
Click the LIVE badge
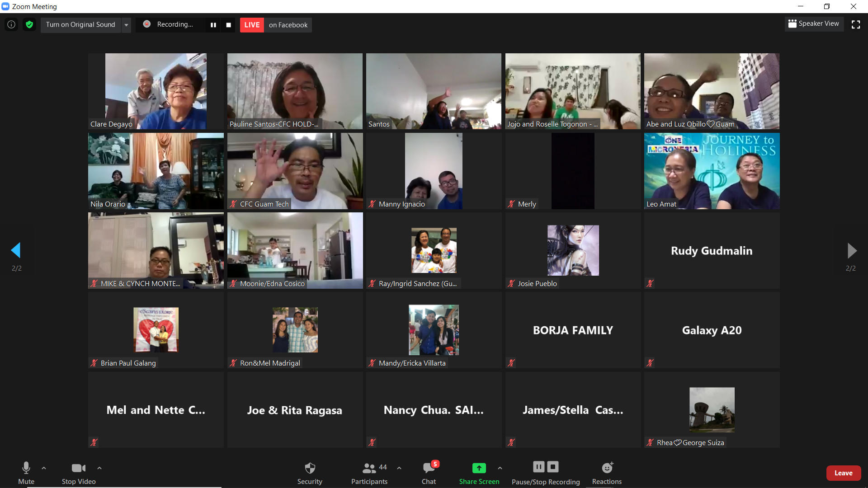coord(252,25)
